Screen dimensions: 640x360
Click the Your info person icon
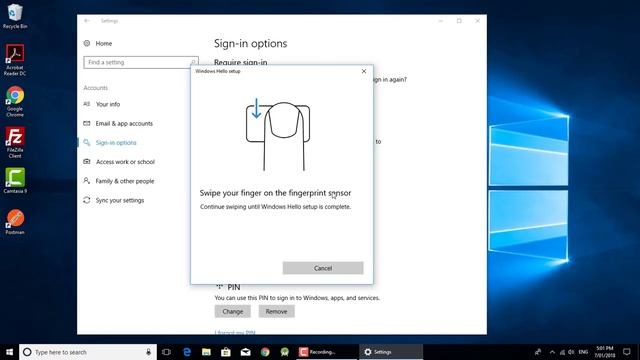[87, 104]
